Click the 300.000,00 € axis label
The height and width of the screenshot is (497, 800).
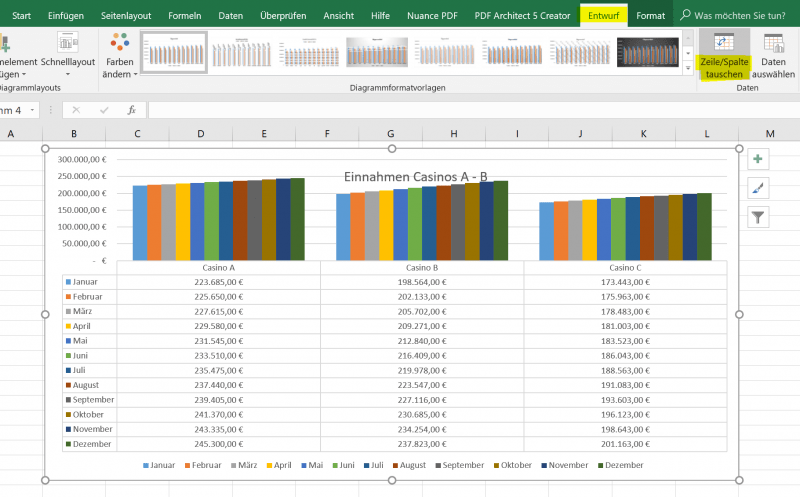[x=82, y=159]
